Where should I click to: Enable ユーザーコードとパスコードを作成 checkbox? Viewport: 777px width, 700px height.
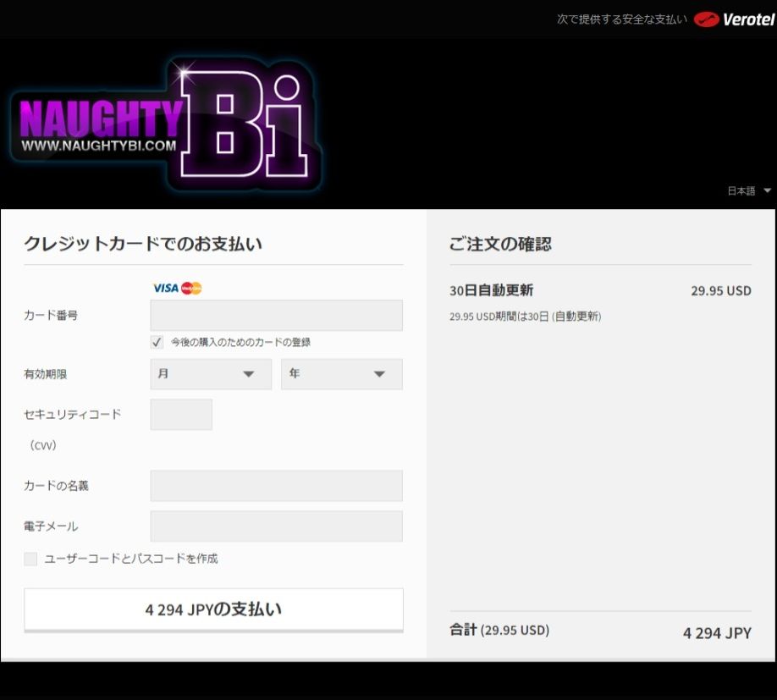click(30, 559)
